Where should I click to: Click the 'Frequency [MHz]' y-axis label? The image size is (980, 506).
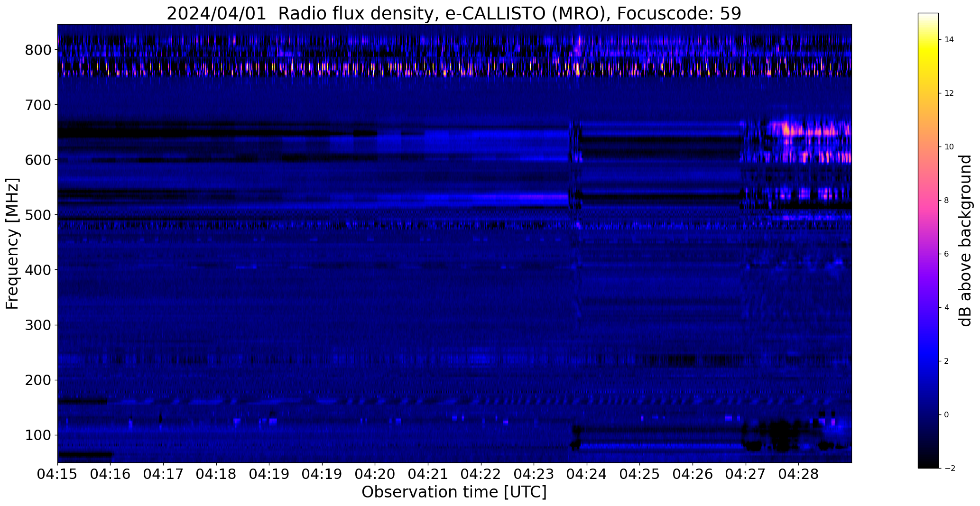point(13,244)
